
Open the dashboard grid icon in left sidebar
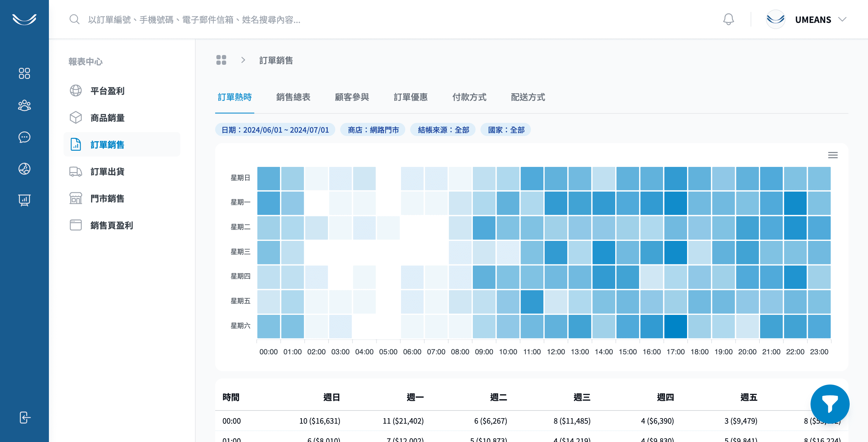24,73
